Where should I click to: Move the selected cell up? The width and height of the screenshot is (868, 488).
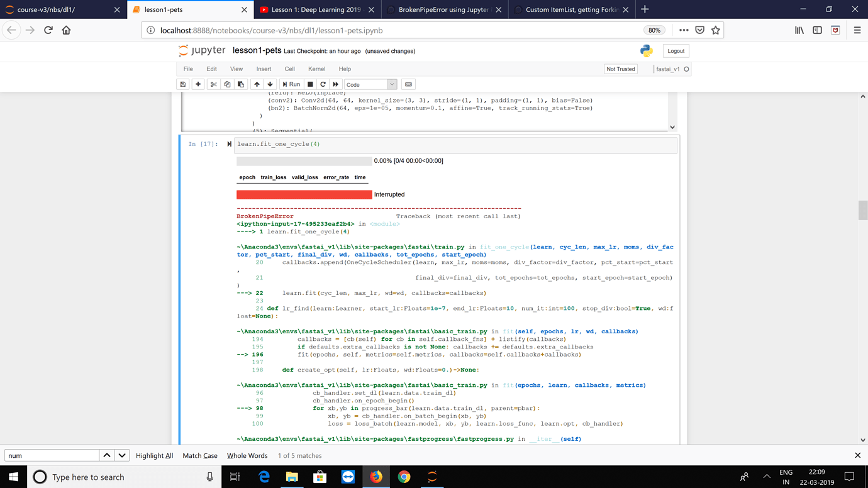coord(257,84)
